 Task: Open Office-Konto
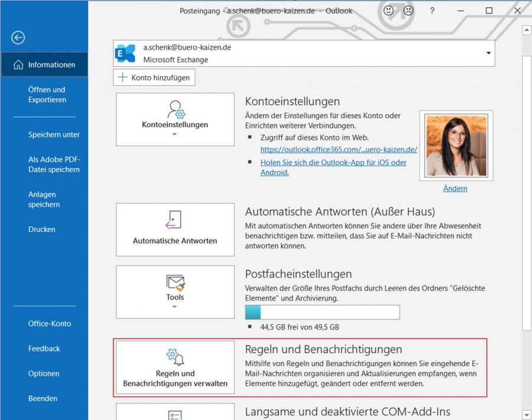click(50, 324)
